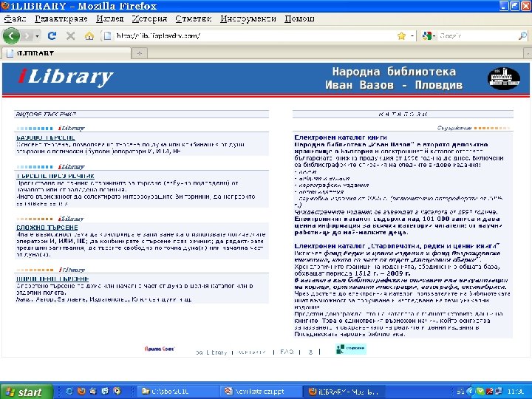Image resolution: width=532 pixels, height=399 pixels.
Task: Switch to the PowerPoint ppt taskbar button
Action: pyautogui.click(x=261, y=392)
